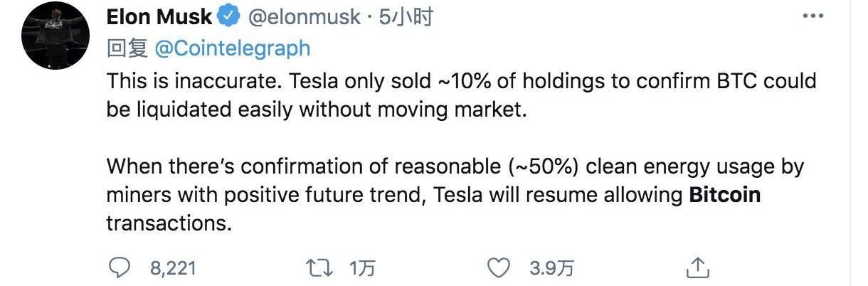Open the @Cointelegraph mention link
Screen dimensions: 868x286
pyautogui.click(x=233, y=48)
